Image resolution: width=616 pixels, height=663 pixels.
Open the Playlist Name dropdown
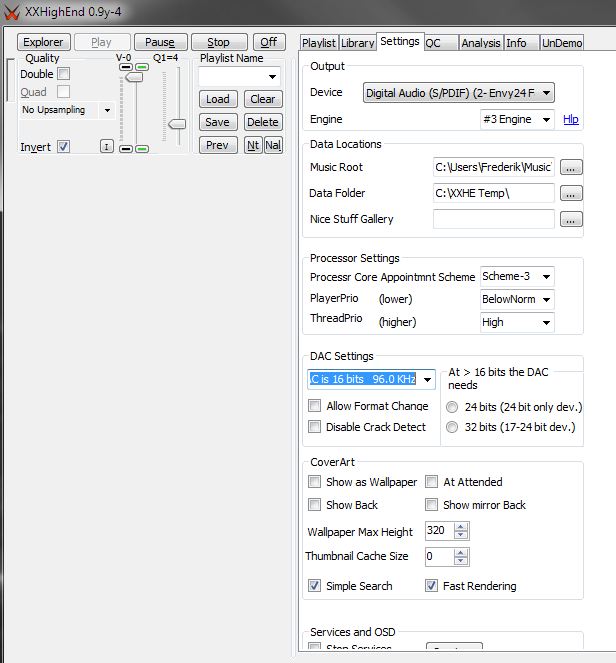pyautogui.click(x=272, y=77)
